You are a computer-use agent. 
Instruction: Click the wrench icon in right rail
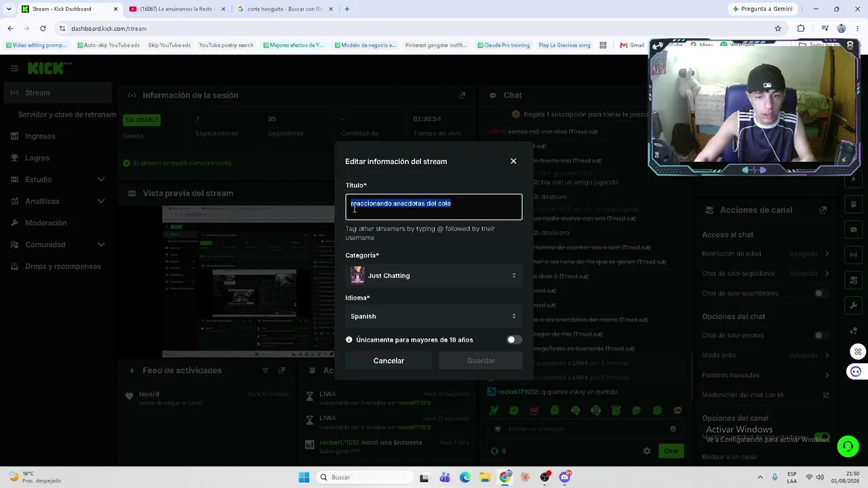(853, 306)
